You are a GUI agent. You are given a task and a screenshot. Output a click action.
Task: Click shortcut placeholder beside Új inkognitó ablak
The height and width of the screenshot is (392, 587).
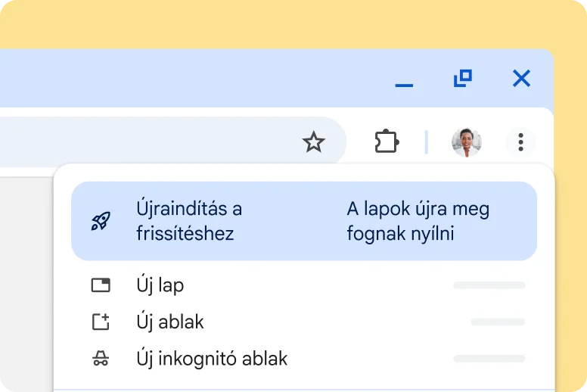[x=489, y=359]
